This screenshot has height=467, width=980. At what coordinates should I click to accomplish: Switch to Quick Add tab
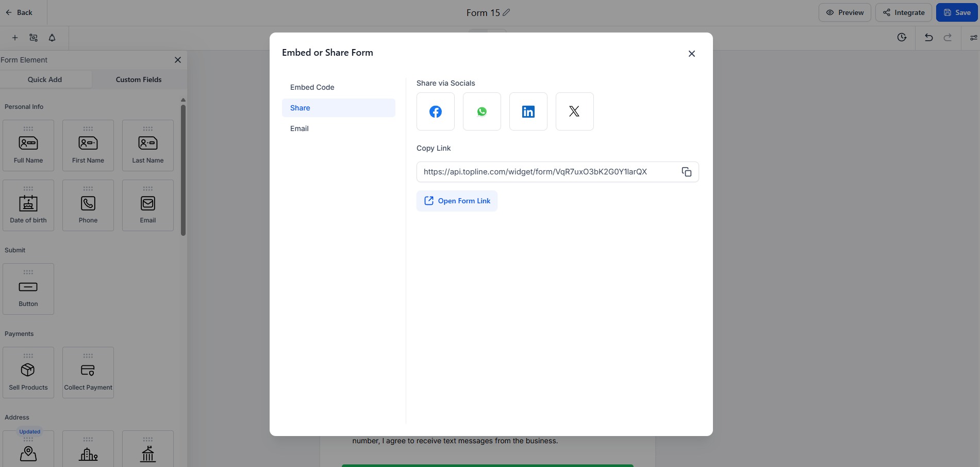pos(45,79)
